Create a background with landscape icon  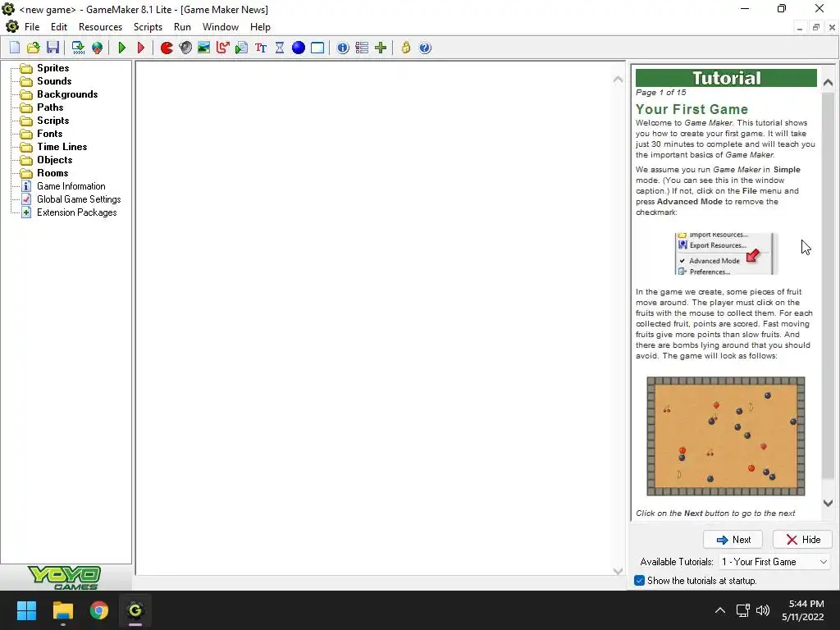point(203,48)
